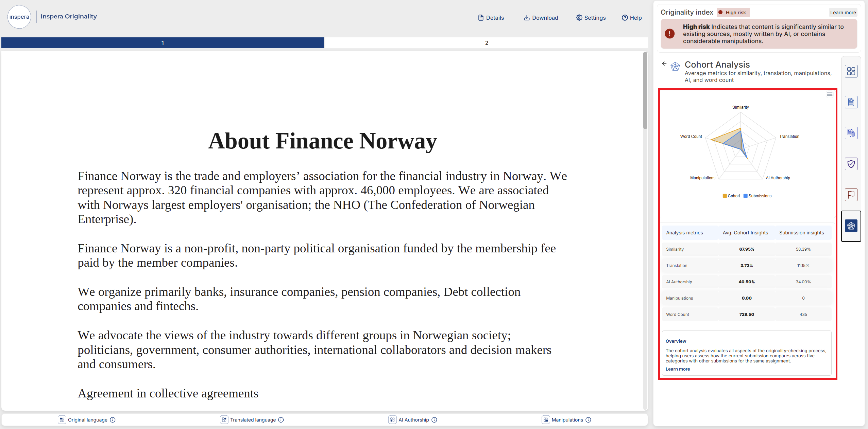This screenshot has width=868, height=429.
Task: Toggle the Manipulations highlight view
Action: tap(546, 420)
